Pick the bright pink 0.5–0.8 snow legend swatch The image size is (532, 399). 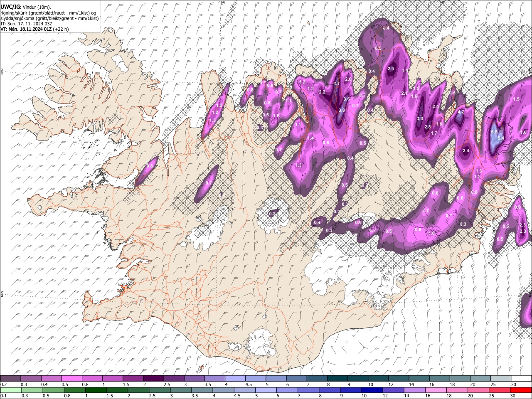tap(71, 379)
